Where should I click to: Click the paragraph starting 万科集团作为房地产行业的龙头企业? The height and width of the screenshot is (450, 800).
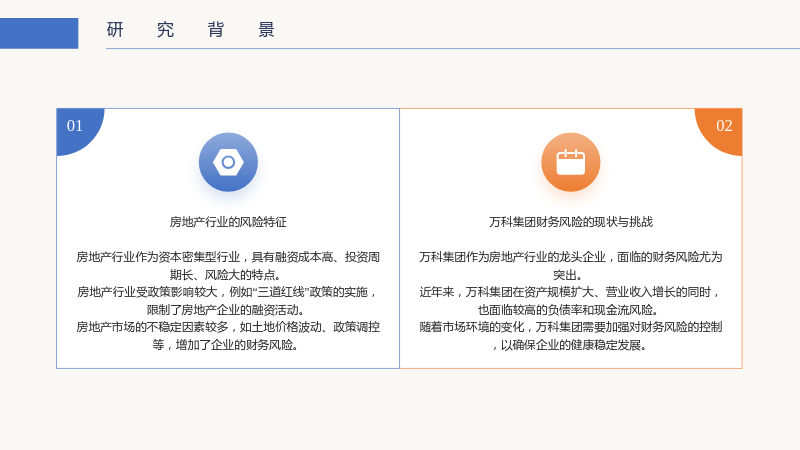(570, 266)
